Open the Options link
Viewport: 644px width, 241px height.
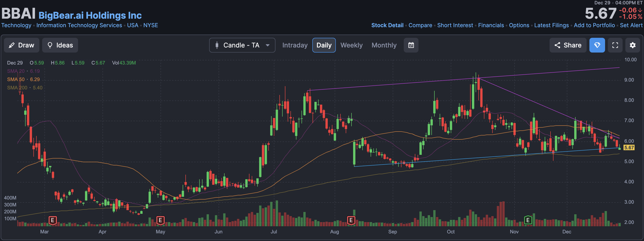pyautogui.click(x=519, y=25)
